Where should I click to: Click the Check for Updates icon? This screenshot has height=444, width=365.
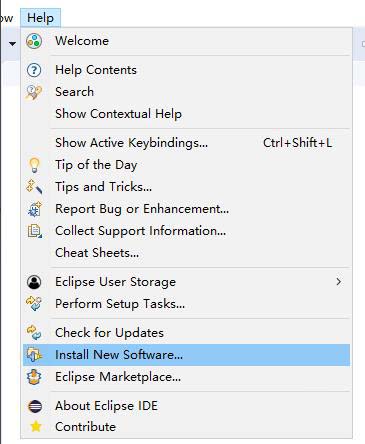click(34, 333)
